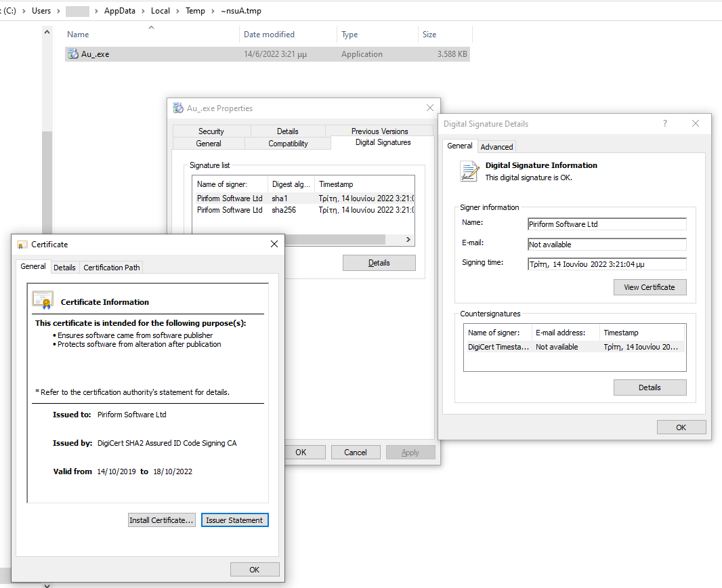Open the Advanced tab in Digital Signature Details

[496, 146]
